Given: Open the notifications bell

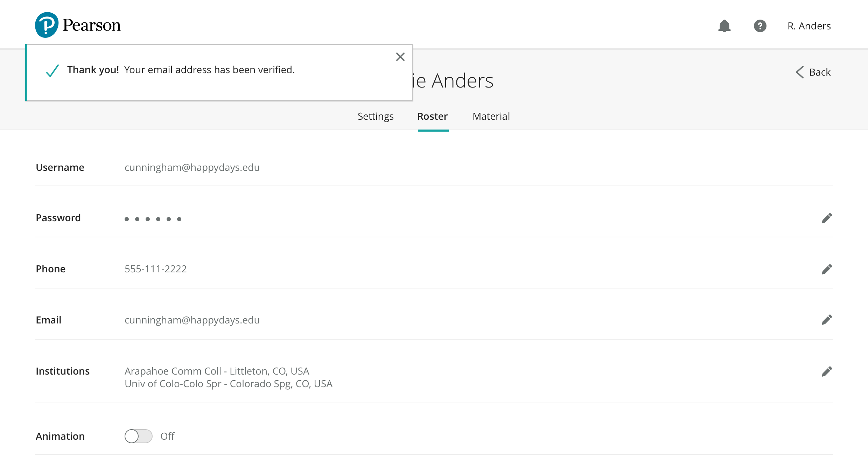Looking at the screenshot, I should point(724,26).
